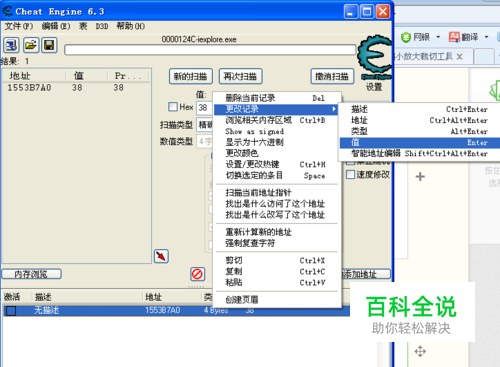Select 重新计算新的地址 menu entry

[276, 232]
